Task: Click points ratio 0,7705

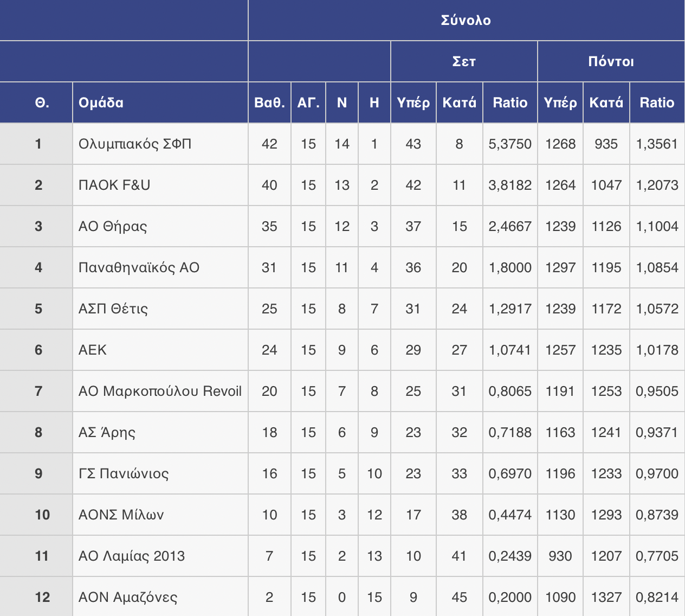Action: [657, 556]
